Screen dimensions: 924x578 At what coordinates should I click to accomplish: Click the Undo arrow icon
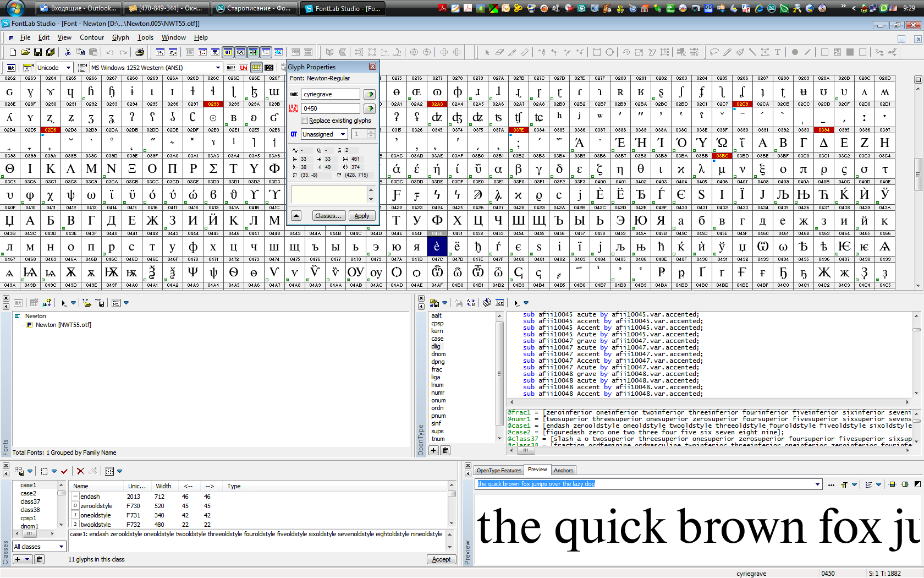[110, 52]
